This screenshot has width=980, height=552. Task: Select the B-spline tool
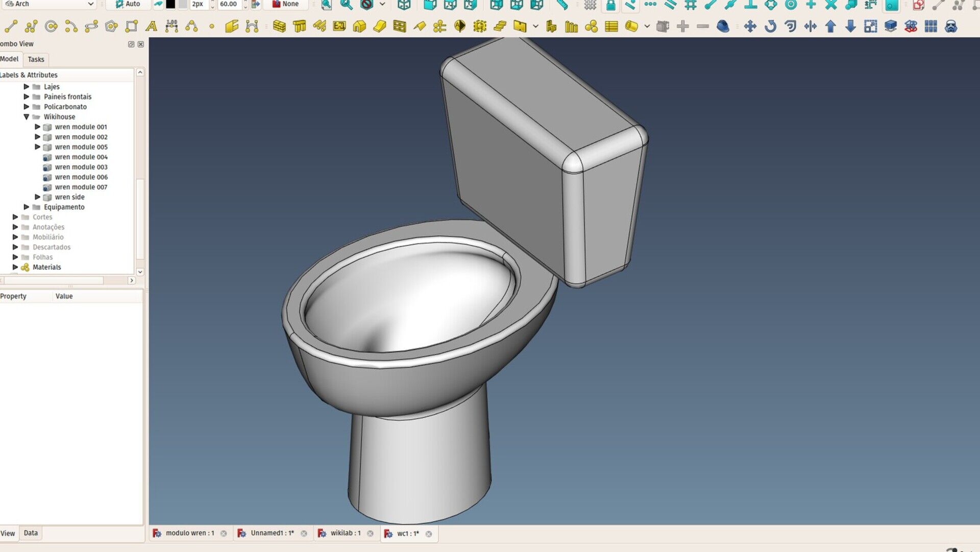pyautogui.click(x=192, y=26)
